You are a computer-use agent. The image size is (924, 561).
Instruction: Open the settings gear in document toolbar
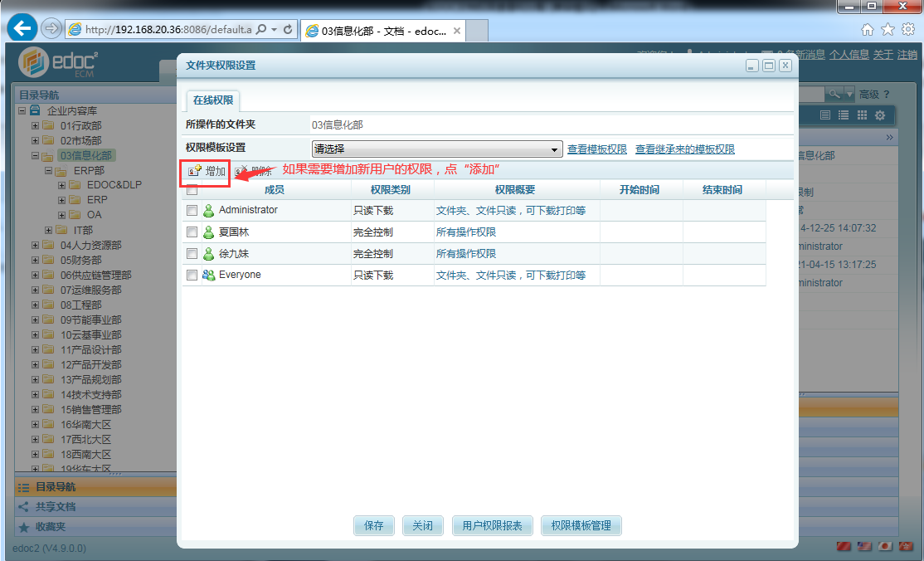[x=880, y=115]
